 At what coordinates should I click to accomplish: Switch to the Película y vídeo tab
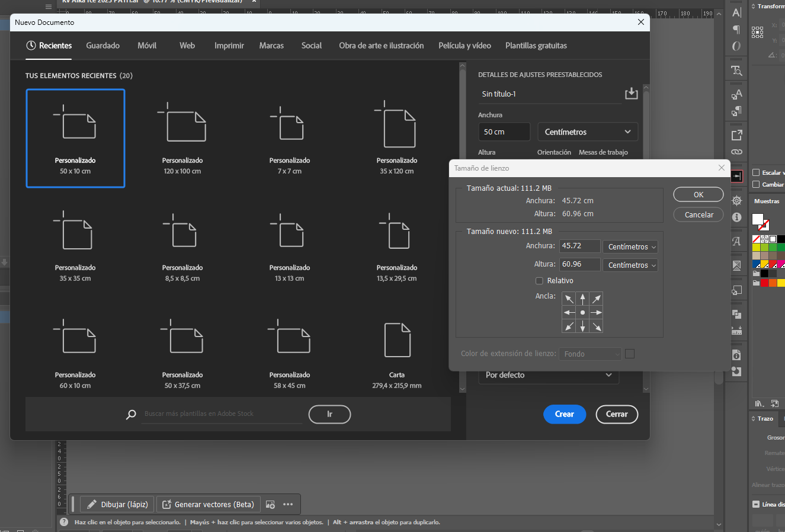tap(464, 45)
